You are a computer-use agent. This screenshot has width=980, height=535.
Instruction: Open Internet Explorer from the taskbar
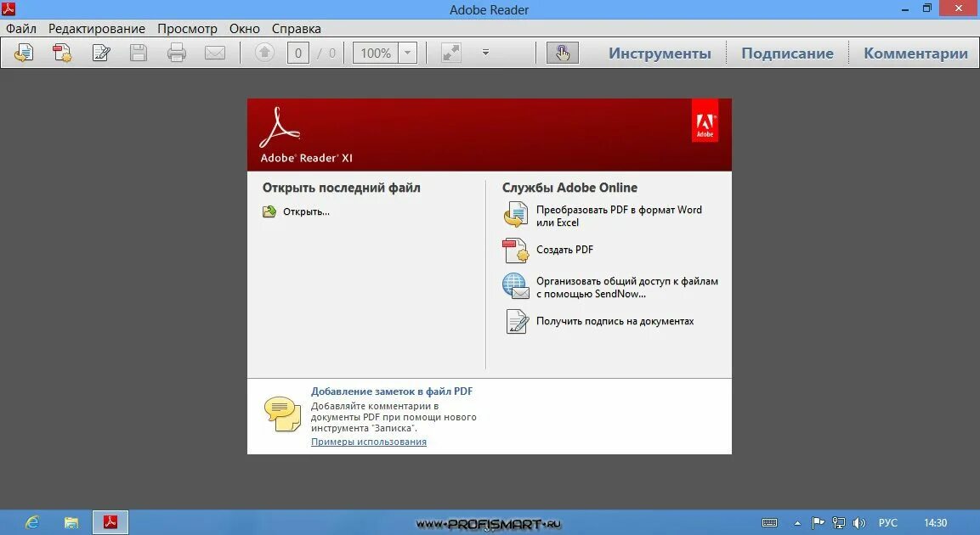pos(32,522)
